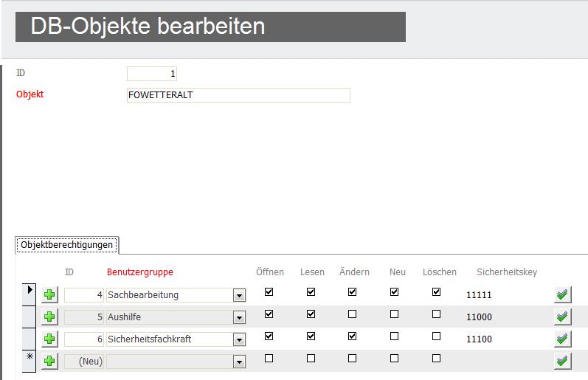Click green plus icon in Aushilfe row
The image size is (588, 380).
click(x=49, y=317)
